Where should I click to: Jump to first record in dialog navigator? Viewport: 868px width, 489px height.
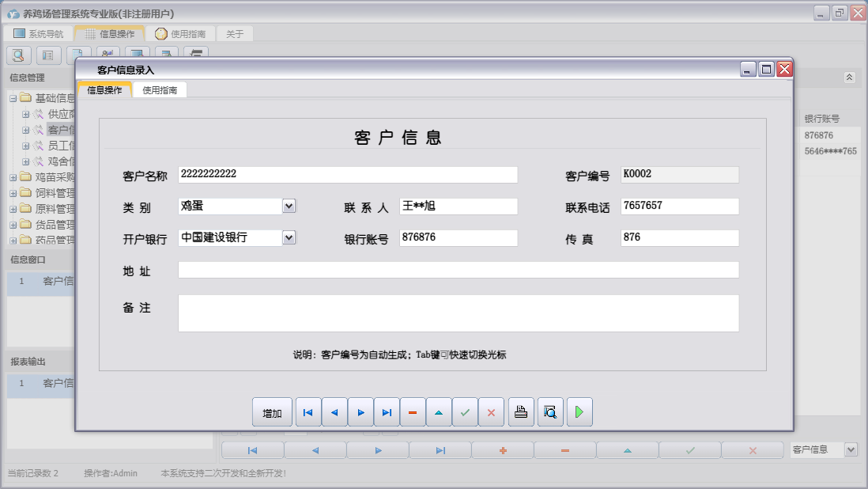pyautogui.click(x=308, y=412)
